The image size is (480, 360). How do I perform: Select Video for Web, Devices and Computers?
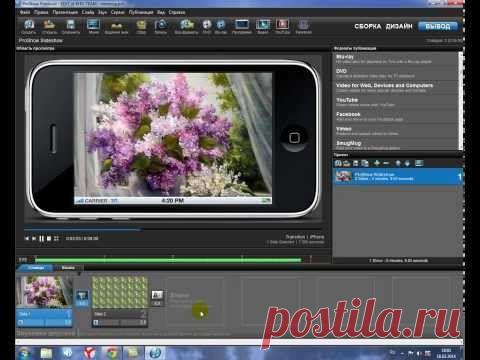tap(397, 88)
